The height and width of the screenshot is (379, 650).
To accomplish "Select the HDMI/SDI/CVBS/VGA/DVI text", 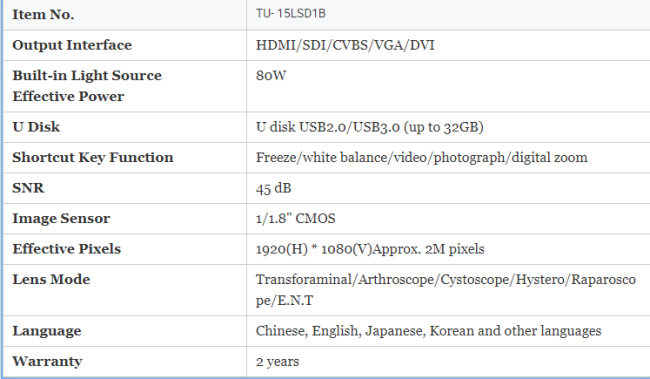I will 345,45.
